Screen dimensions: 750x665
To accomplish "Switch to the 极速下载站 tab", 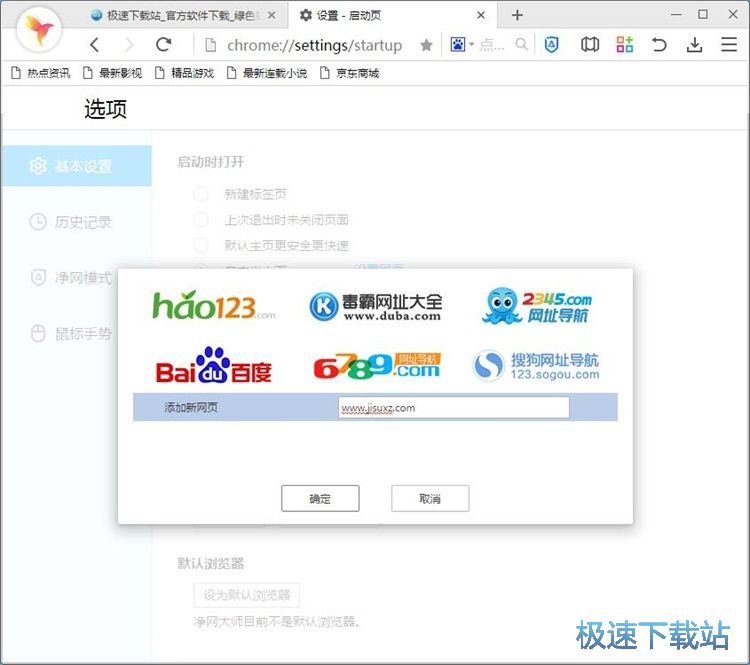I will click(x=182, y=15).
